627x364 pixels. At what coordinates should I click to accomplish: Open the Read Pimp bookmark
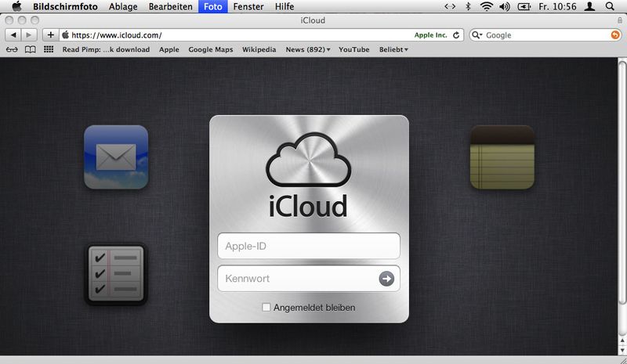[106, 49]
